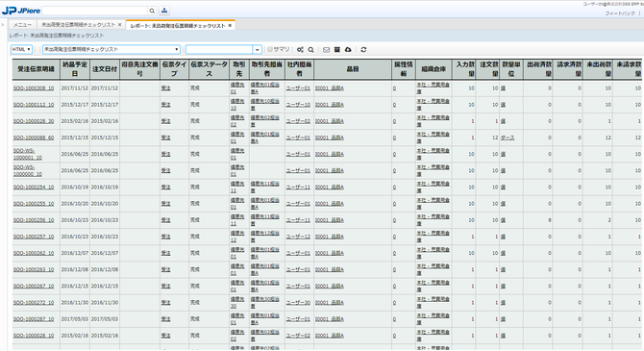Image resolution: width=644 pixels, height=351 pixels.
Task: Click inside the empty combo box field
Action: pos(219,50)
